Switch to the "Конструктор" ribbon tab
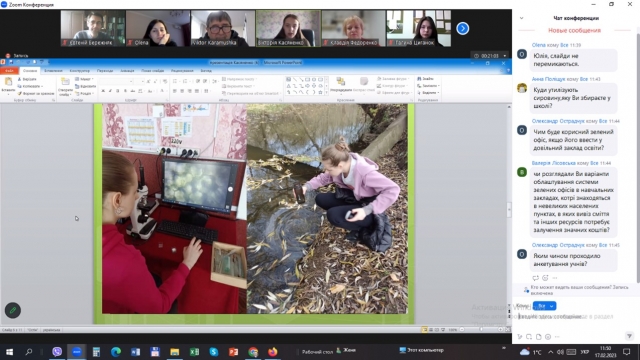This screenshot has width=640, height=360. [x=80, y=71]
